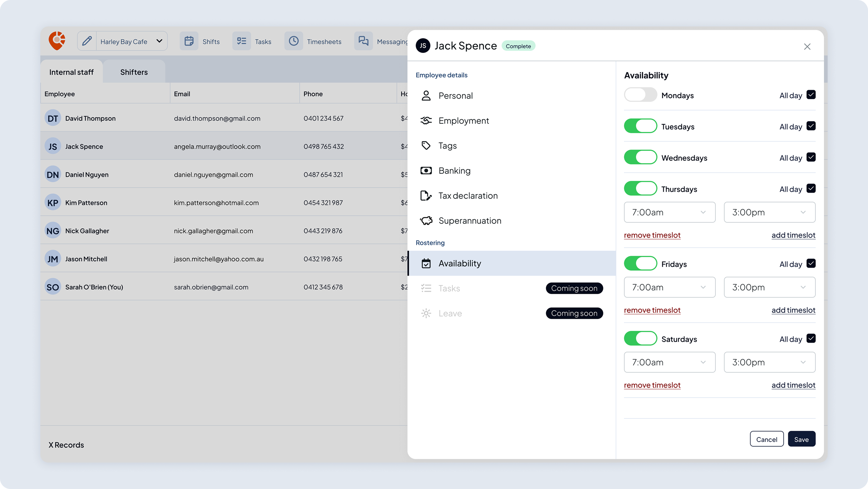Open the Tax declaration document icon
Viewport: 868px width, 489px height.
coord(426,196)
